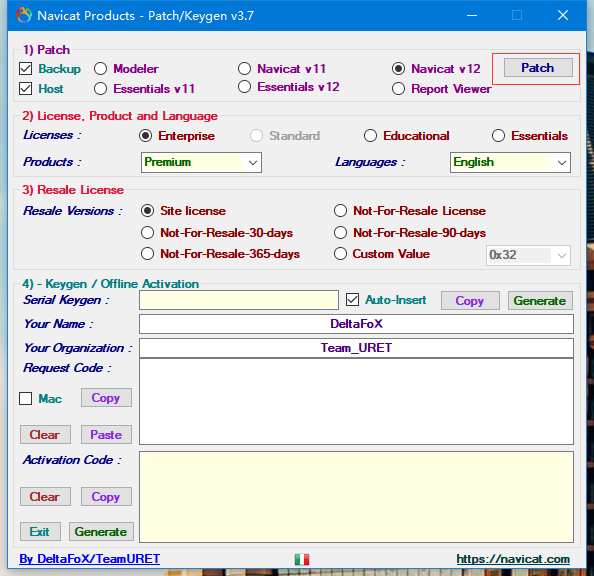
Task: Click the Navicat logo icon in title bar
Action: pyautogui.click(x=24, y=15)
